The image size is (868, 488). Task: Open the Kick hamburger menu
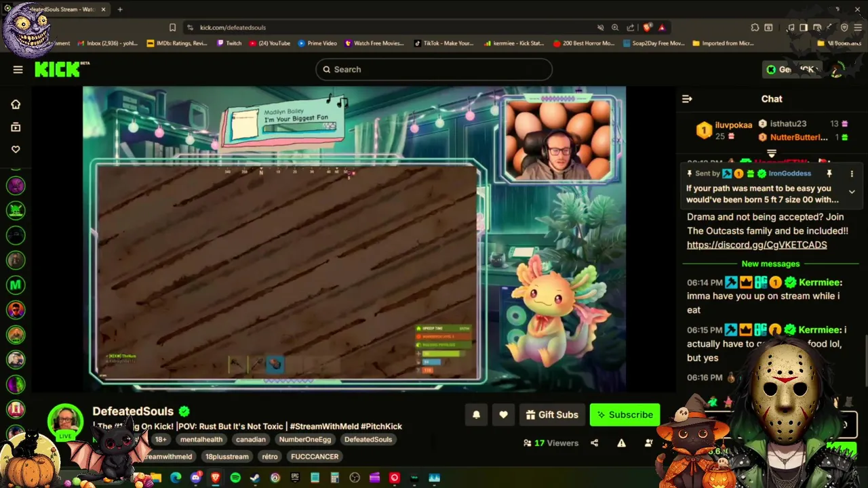click(18, 69)
